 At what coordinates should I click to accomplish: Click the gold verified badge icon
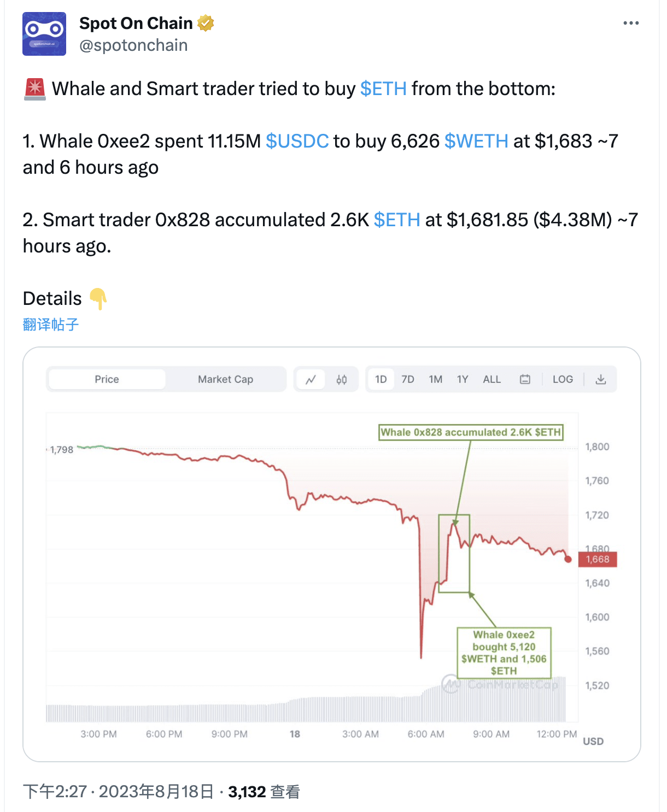206,23
